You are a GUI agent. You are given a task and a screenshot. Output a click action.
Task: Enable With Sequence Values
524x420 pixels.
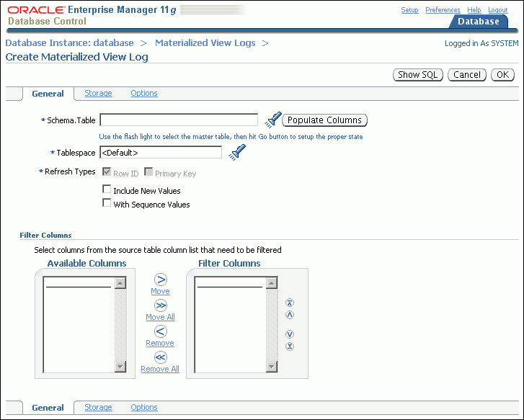point(107,203)
